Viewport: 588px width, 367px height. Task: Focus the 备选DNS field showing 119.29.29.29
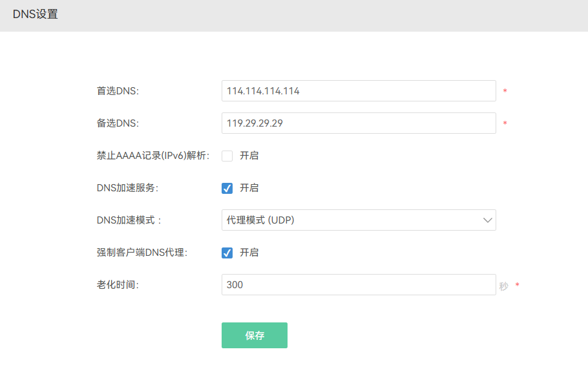click(359, 123)
